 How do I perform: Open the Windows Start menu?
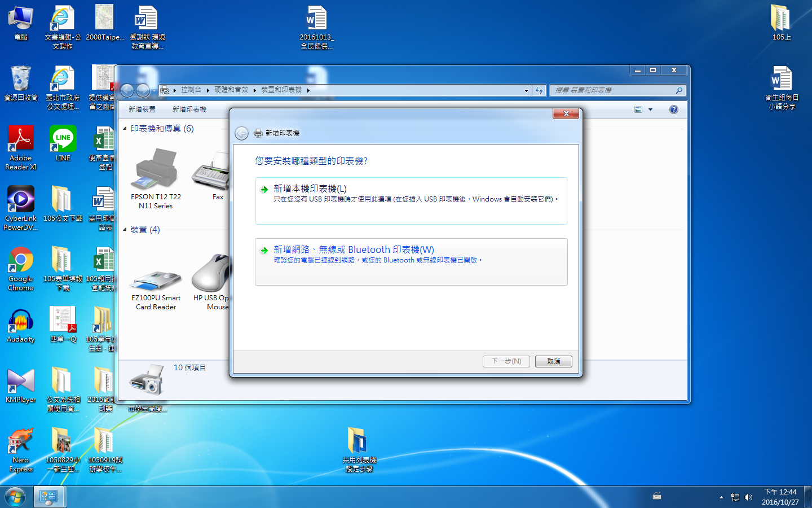pos(15,497)
